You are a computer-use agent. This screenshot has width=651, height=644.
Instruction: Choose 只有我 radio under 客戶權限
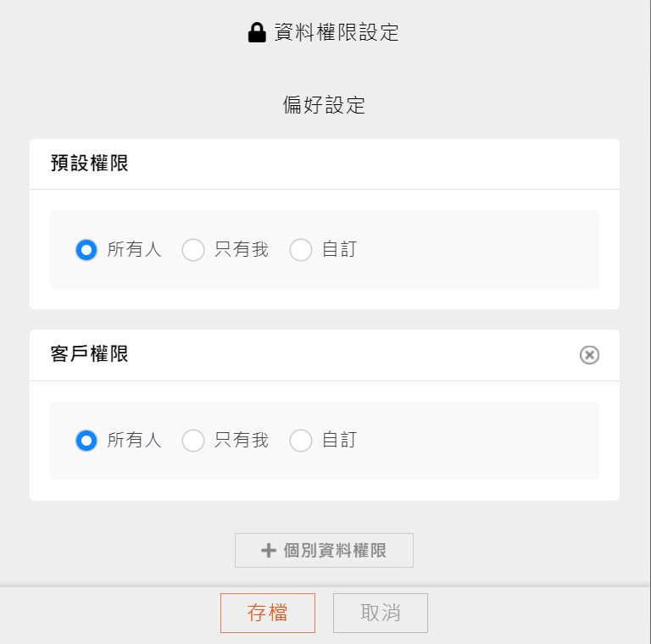[193, 441]
